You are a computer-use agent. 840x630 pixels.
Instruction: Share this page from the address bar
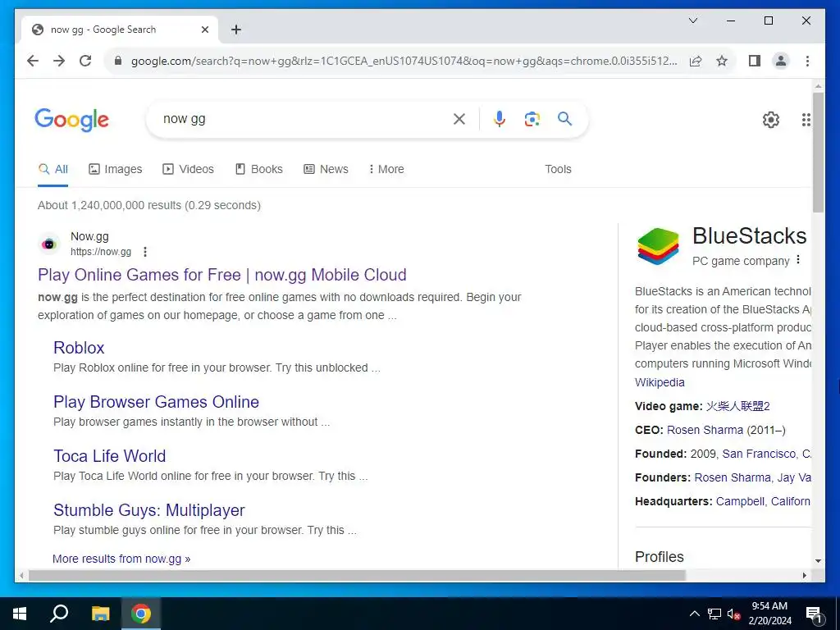tap(696, 61)
